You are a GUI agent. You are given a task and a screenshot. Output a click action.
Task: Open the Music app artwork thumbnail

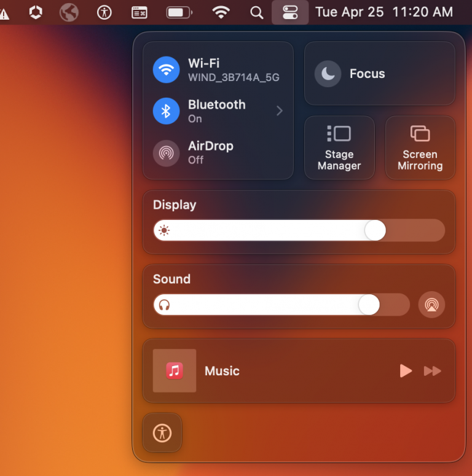click(175, 370)
